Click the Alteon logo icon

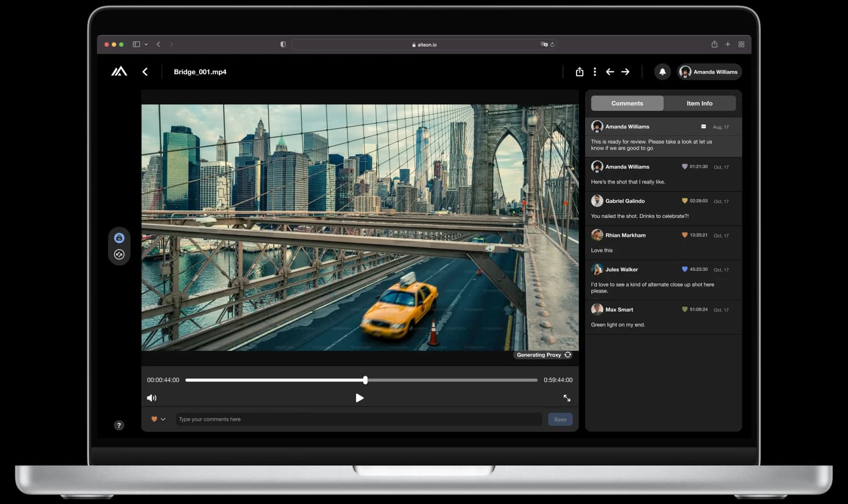point(119,72)
